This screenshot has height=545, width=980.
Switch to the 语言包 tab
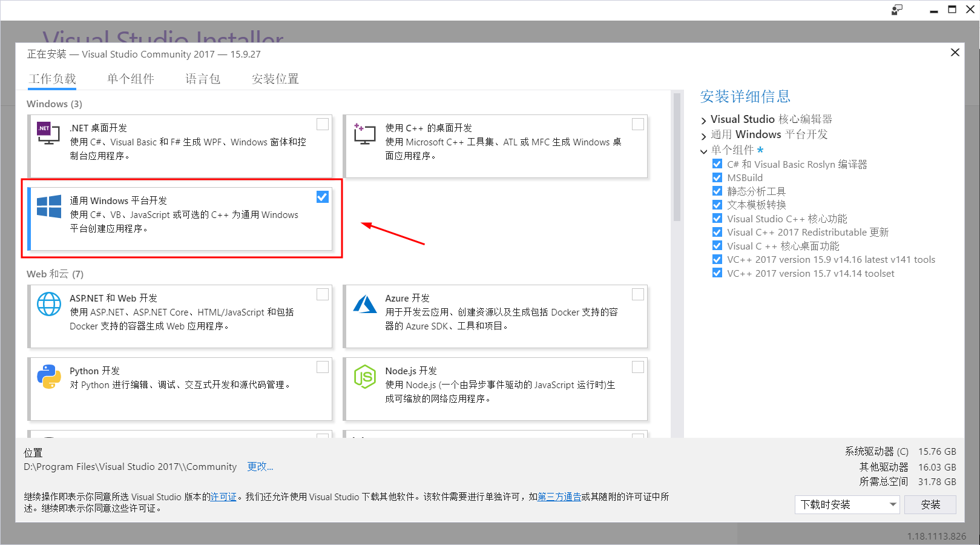pos(203,79)
